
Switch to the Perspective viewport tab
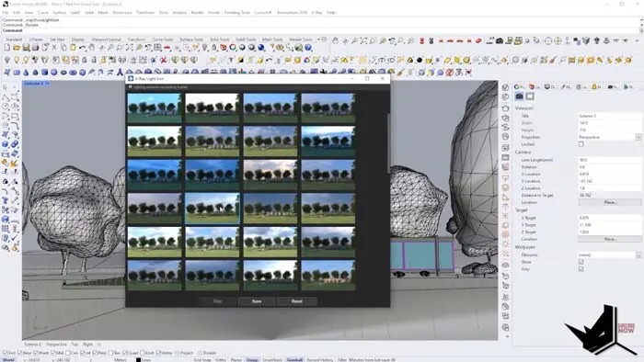pos(56,345)
